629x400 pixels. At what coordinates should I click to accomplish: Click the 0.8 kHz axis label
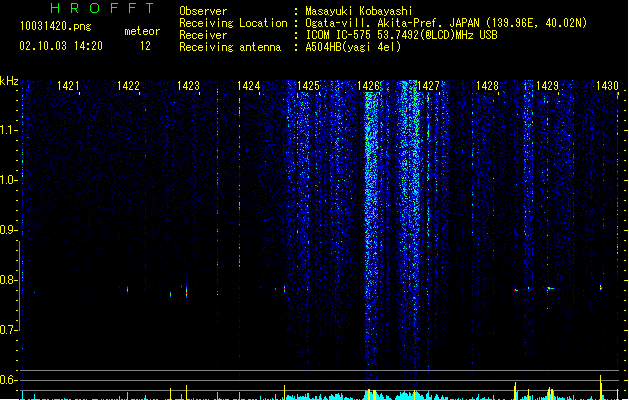[8, 280]
